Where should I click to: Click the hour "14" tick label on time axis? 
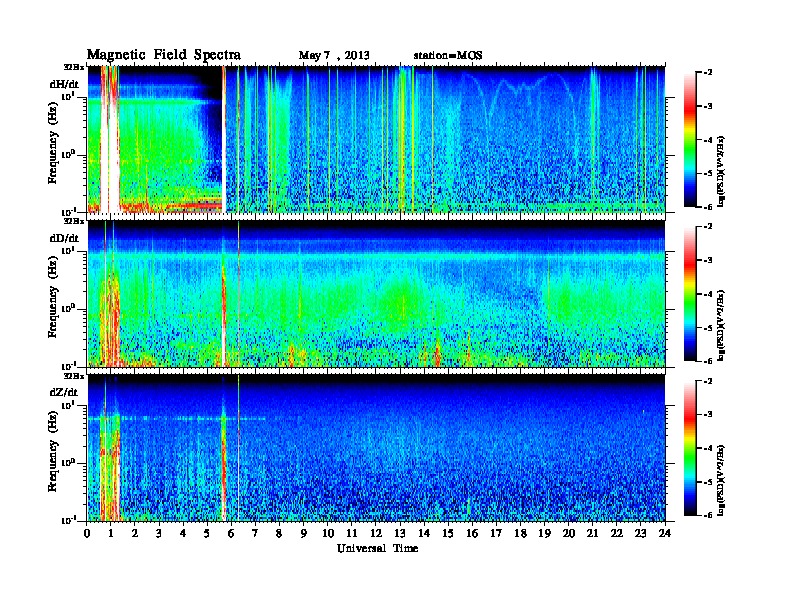tap(424, 534)
